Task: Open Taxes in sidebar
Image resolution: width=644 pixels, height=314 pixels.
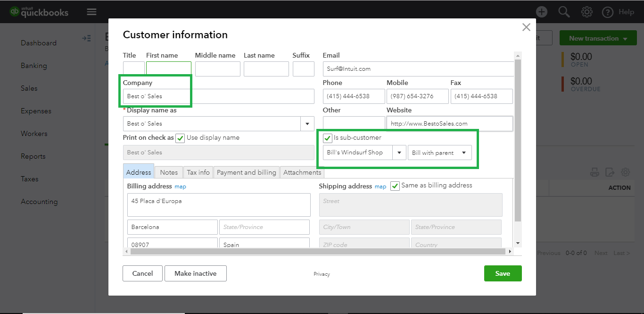Action: (x=30, y=179)
